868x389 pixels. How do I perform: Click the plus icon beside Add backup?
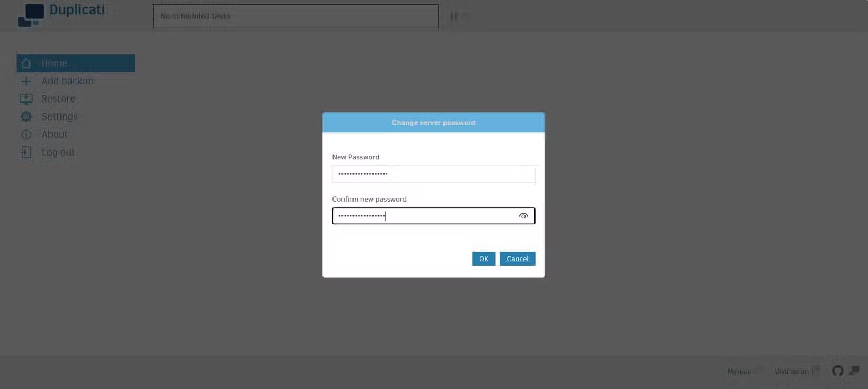(26, 81)
